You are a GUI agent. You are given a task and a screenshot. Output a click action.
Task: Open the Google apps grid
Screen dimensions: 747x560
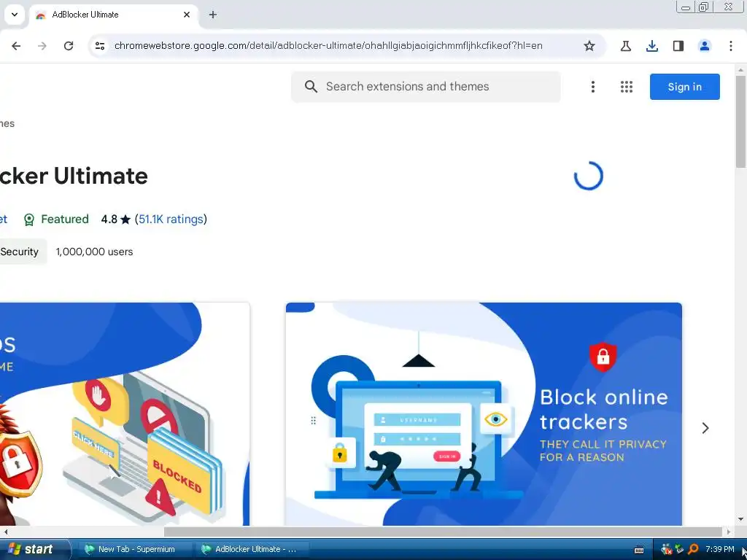point(627,87)
